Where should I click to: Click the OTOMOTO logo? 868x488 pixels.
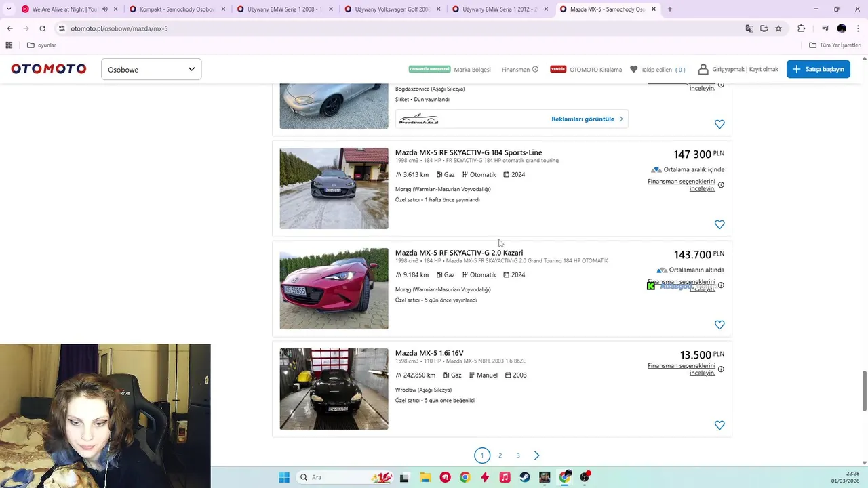pos(49,69)
